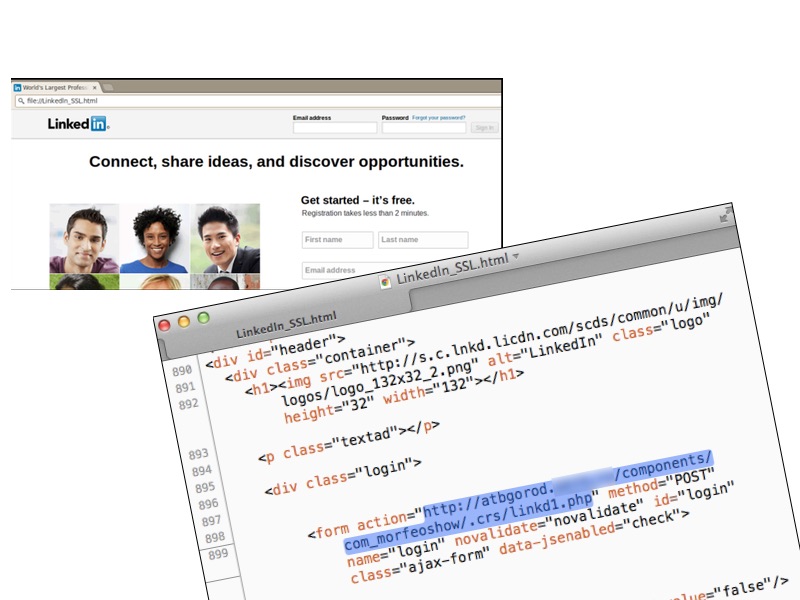The image size is (800, 600).
Task: Click the address bar showing file://LinkedIn_SSL.html
Action: [250, 101]
